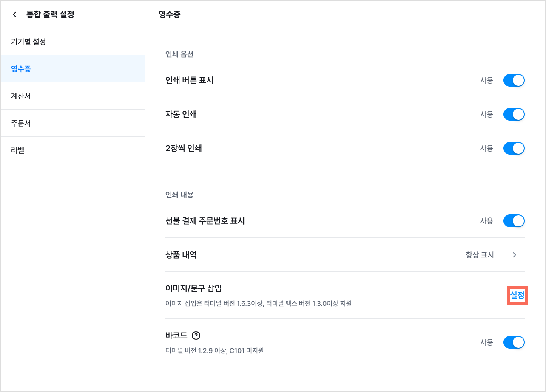Go to the 계산서 sidebar section
This screenshot has width=546, height=392.
coord(73,96)
